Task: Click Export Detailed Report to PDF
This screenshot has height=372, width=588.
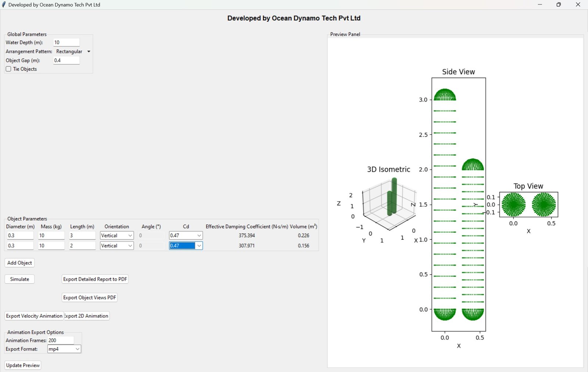Action: point(95,279)
